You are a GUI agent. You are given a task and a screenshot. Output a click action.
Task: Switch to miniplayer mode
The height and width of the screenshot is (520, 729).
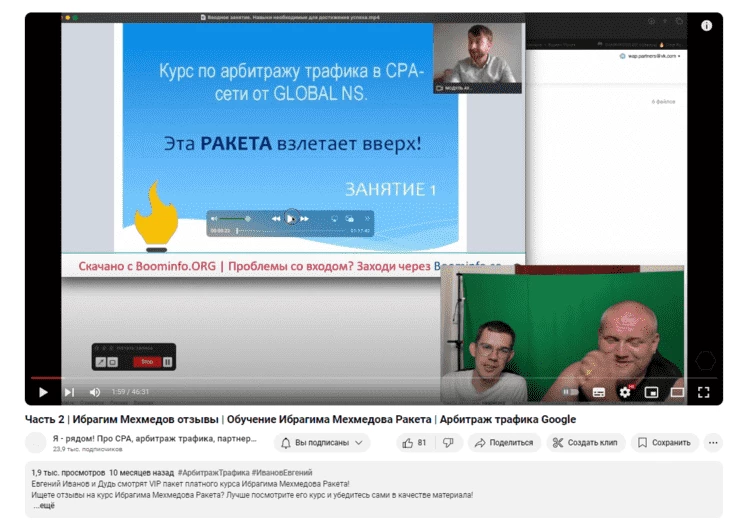click(651, 393)
